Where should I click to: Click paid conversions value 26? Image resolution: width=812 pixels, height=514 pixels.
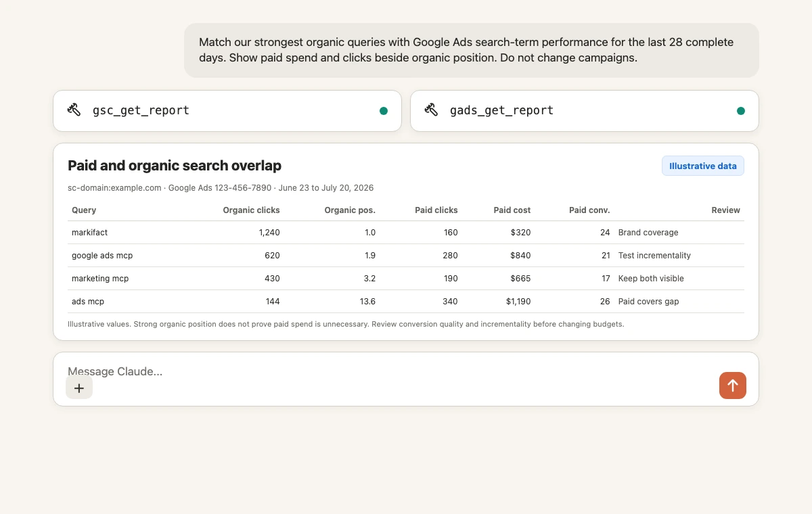point(605,302)
